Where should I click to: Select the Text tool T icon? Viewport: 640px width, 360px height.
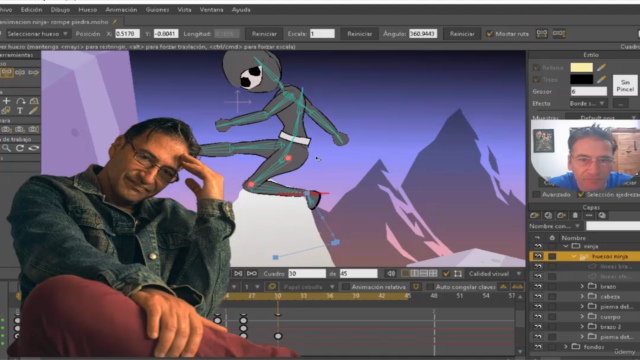point(20,110)
